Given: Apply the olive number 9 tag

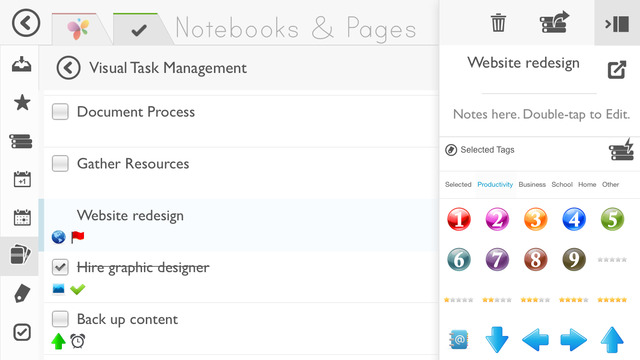Looking at the screenshot, I should pos(574,259).
